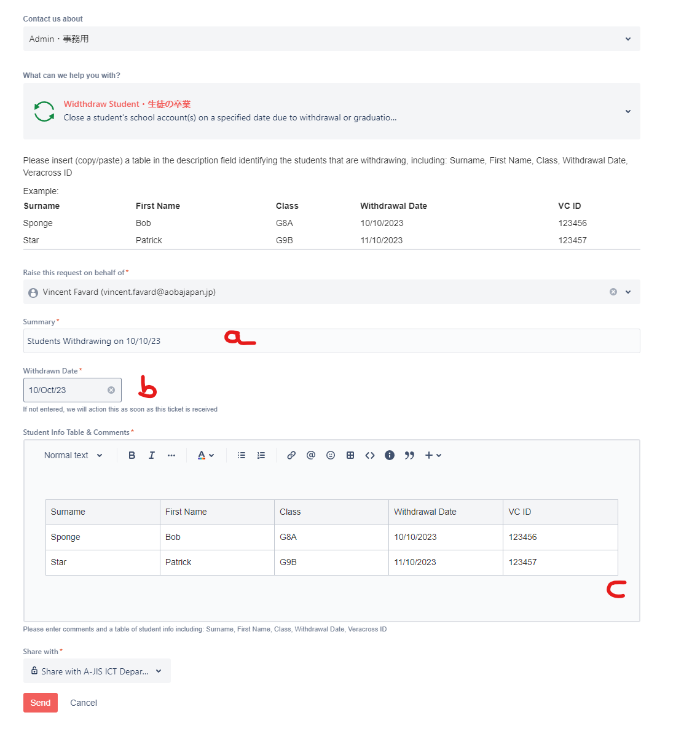Insert a numbered list
The width and height of the screenshot is (700, 742).
coord(261,455)
